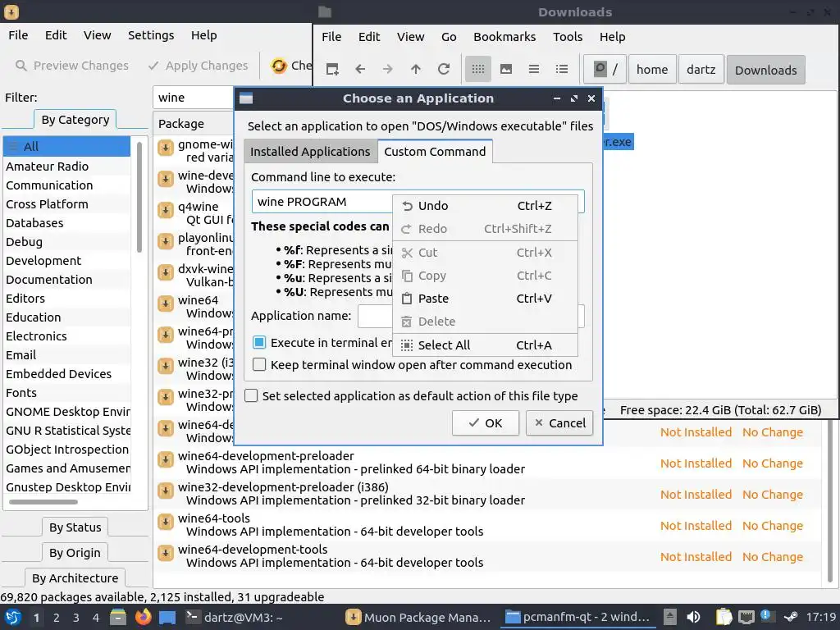Click the Check for Updates icon in Muon
Viewport: 840px width, 630px height.
pos(279,66)
